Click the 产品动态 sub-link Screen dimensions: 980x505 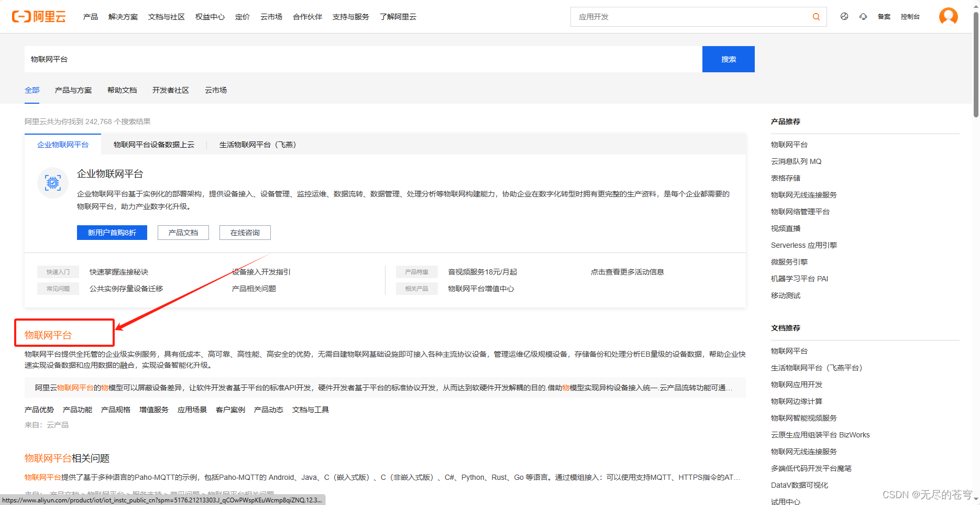(269, 410)
